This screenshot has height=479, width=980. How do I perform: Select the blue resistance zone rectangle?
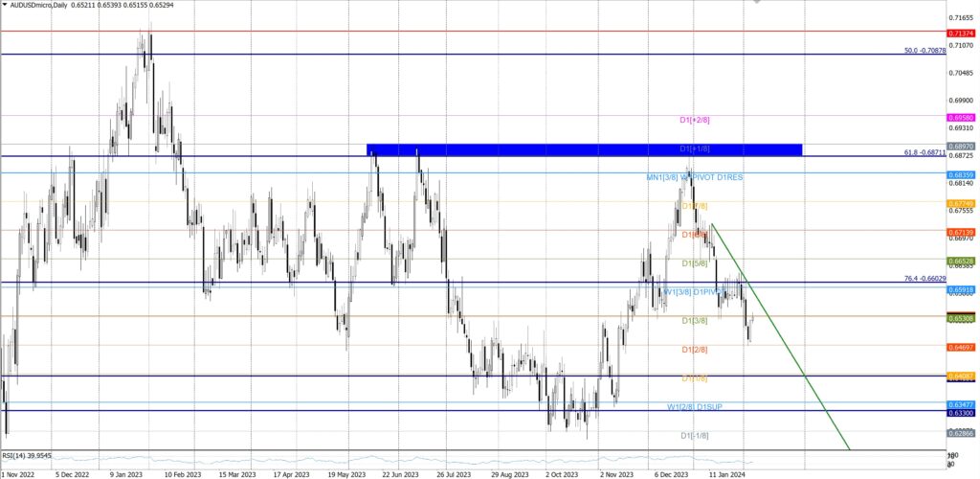point(584,149)
